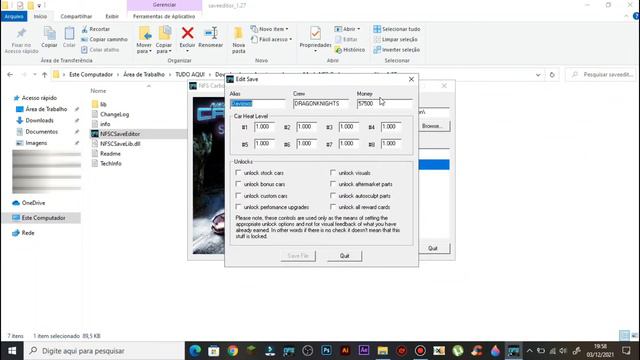Open the Arquivo tab
This screenshot has width=640, height=360.
tap(14, 16)
